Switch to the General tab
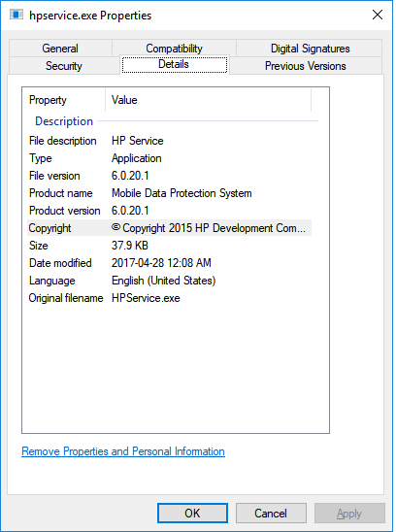The width and height of the screenshot is (396, 532). pos(60,49)
